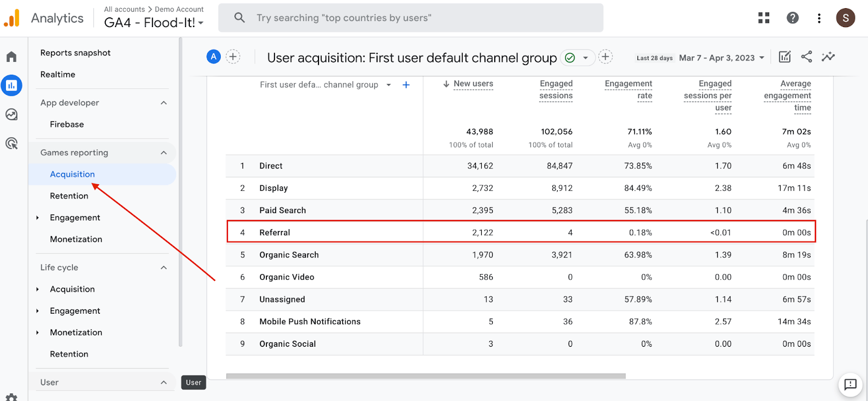
Task: Click the horizontal table scrollbar
Action: point(425,376)
